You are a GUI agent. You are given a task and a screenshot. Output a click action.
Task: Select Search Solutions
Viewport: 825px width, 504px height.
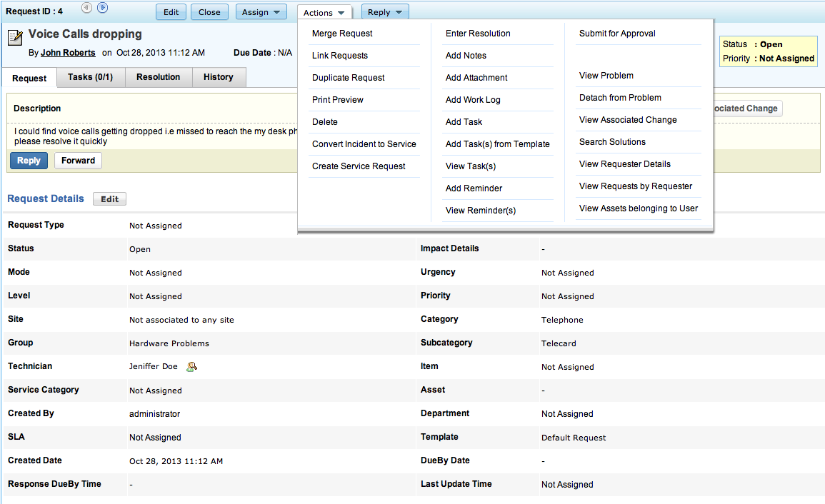point(612,141)
